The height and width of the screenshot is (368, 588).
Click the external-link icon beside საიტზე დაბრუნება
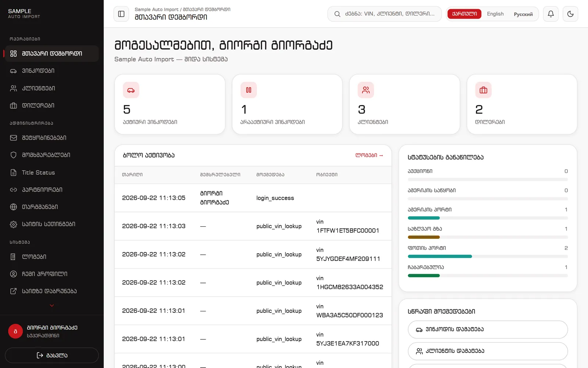[14, 291]
